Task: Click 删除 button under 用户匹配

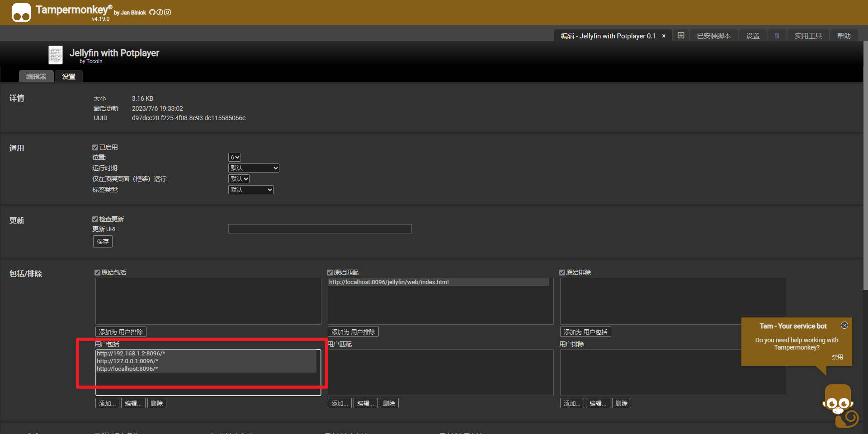Action: tap(389, 403)
